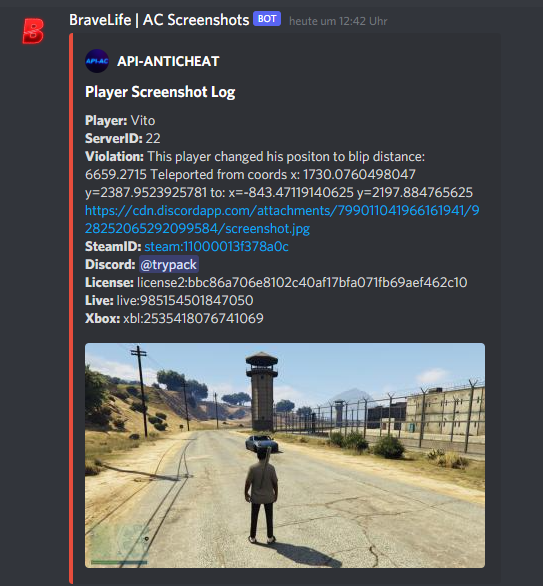Open the BraveLife | AC Screenshots username
The height and width of the screenshot is (586, 543).
click(x=159, y=20)
